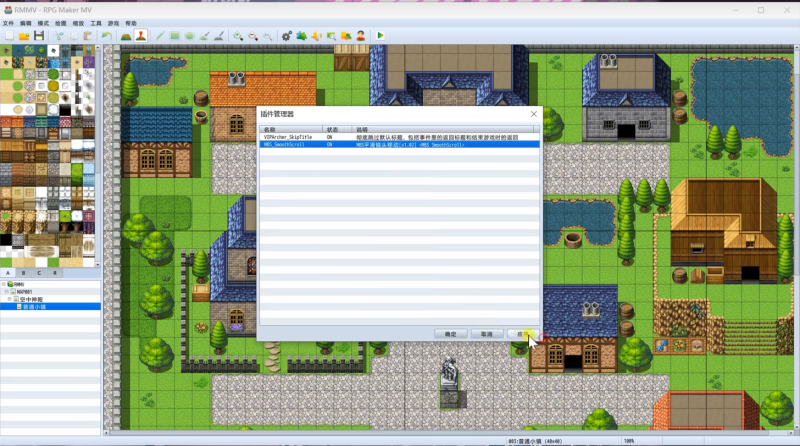Click the Zoom Out magnifier icon

253,36
